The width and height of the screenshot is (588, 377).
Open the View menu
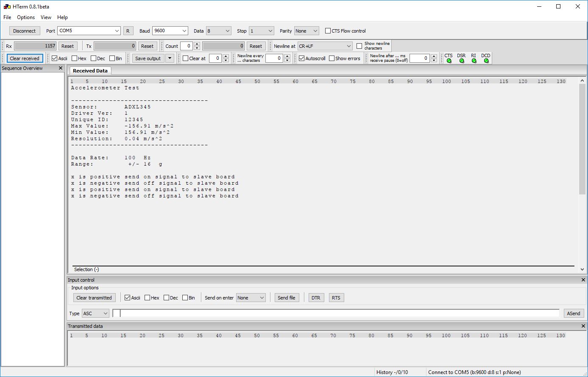click(46, 17)
